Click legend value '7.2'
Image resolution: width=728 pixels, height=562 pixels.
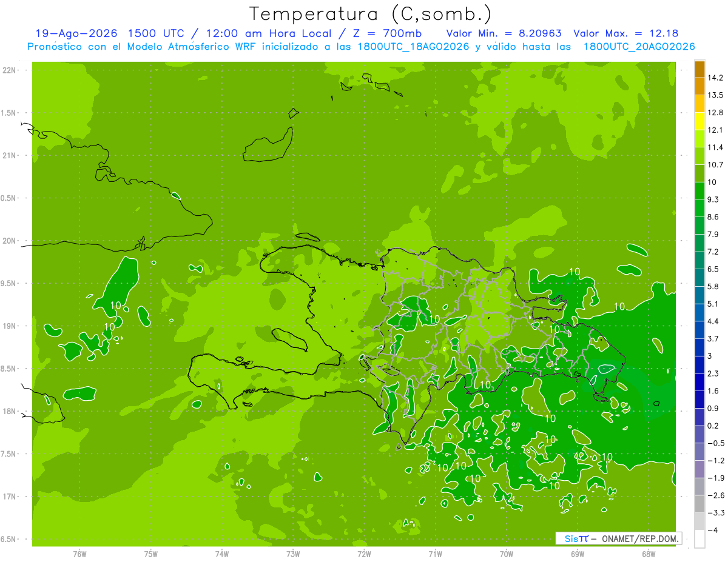click(713, 252)
